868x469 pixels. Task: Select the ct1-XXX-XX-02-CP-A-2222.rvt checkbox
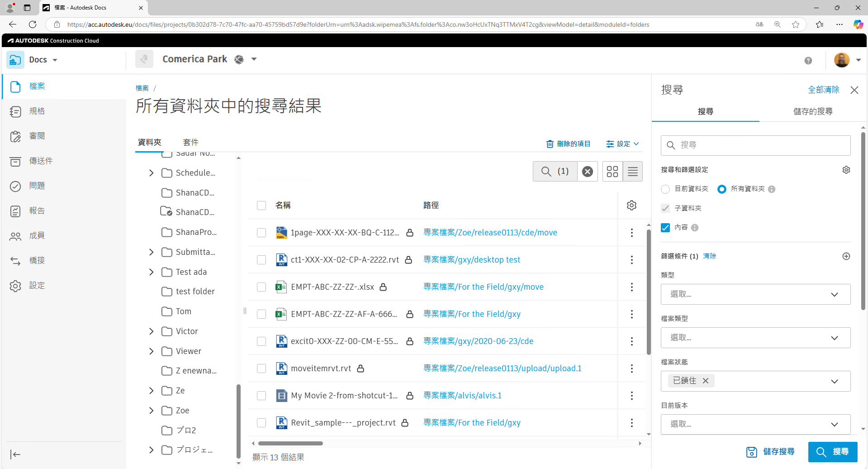click(x=261, y=260)
